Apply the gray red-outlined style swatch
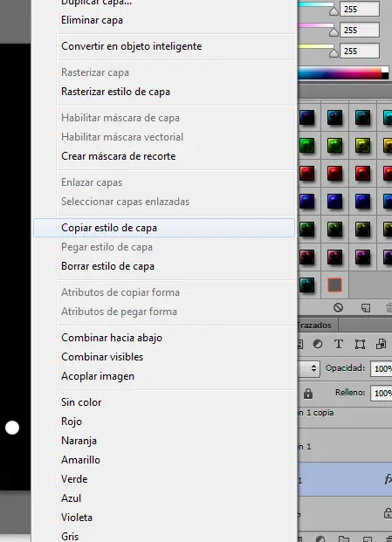 click(x=334, y=285)
